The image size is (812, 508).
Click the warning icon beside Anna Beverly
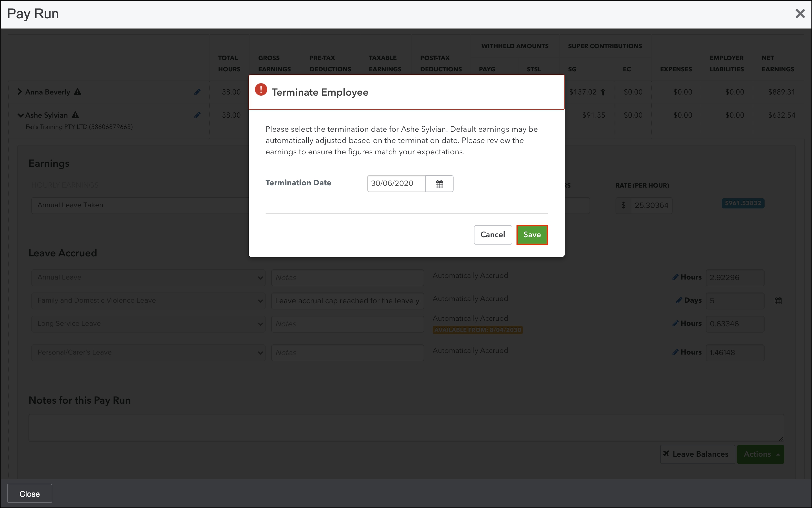pyautogui.click(x=78, y=92)
